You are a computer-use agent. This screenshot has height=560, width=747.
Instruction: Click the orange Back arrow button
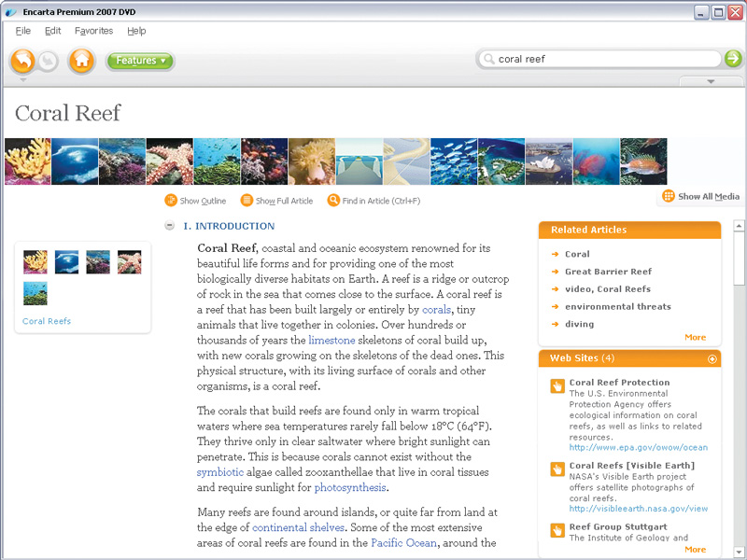click(22, 61)
